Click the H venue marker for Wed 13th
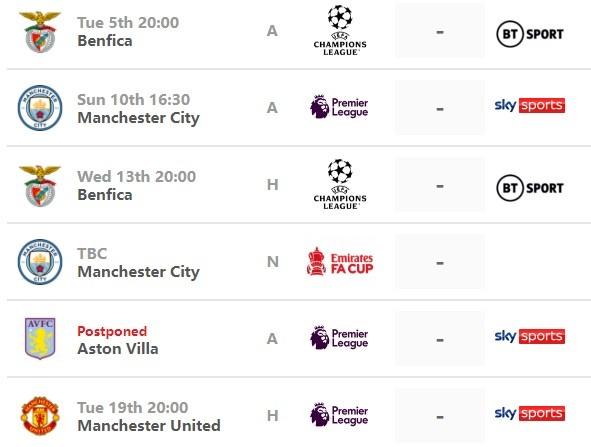This screenshot has height=447, width=591. click(x=273, y=185)
